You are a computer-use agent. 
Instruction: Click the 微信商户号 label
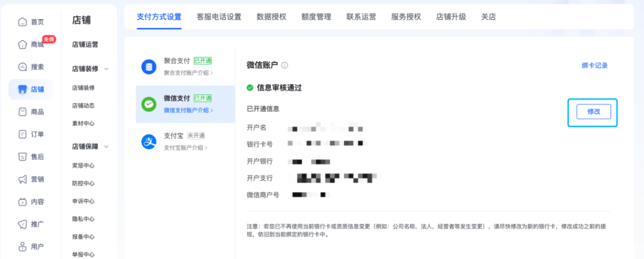pos(263,195)
